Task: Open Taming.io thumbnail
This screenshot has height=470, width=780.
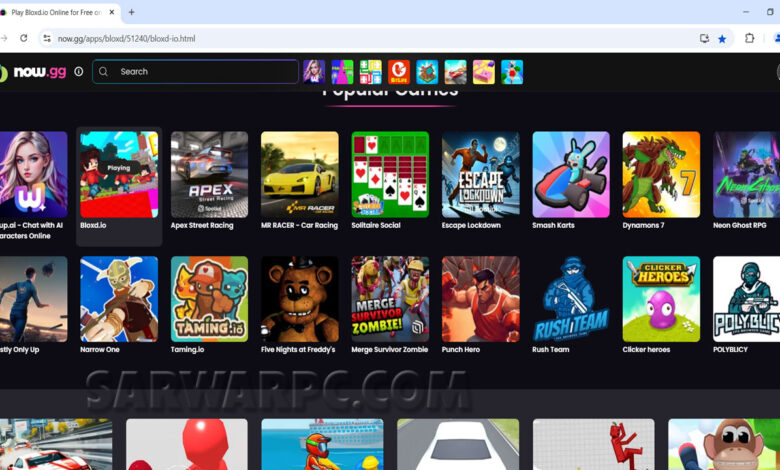Action: click(x=209, y=299)
